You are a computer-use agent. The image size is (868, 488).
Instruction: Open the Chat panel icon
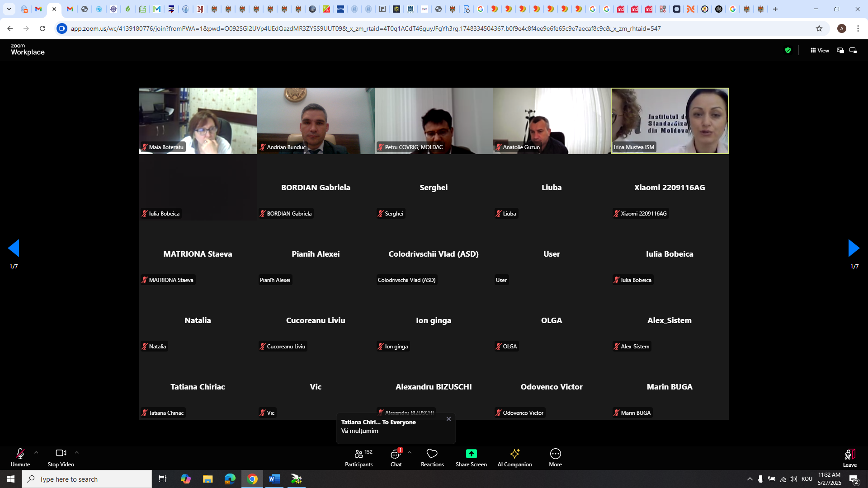click(x=396, y=454)
